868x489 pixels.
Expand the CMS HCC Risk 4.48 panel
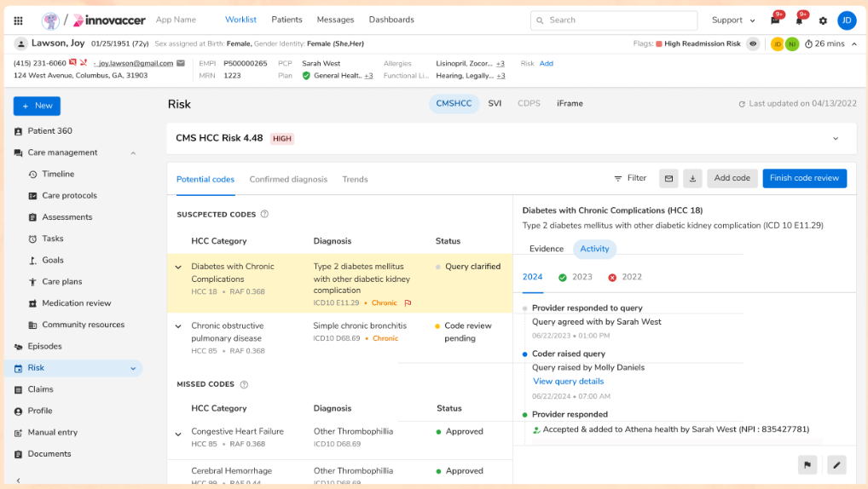pyautogui.click(x=836, y=139)
